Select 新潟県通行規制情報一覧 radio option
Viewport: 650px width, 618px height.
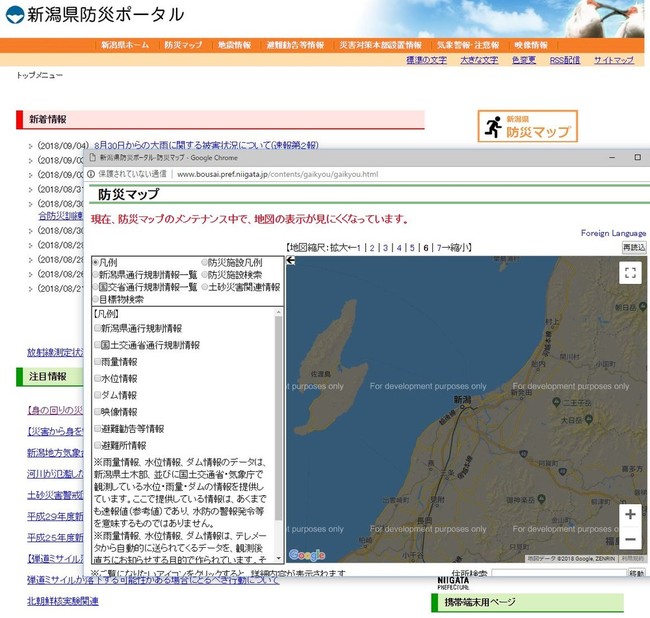(96, 274)
